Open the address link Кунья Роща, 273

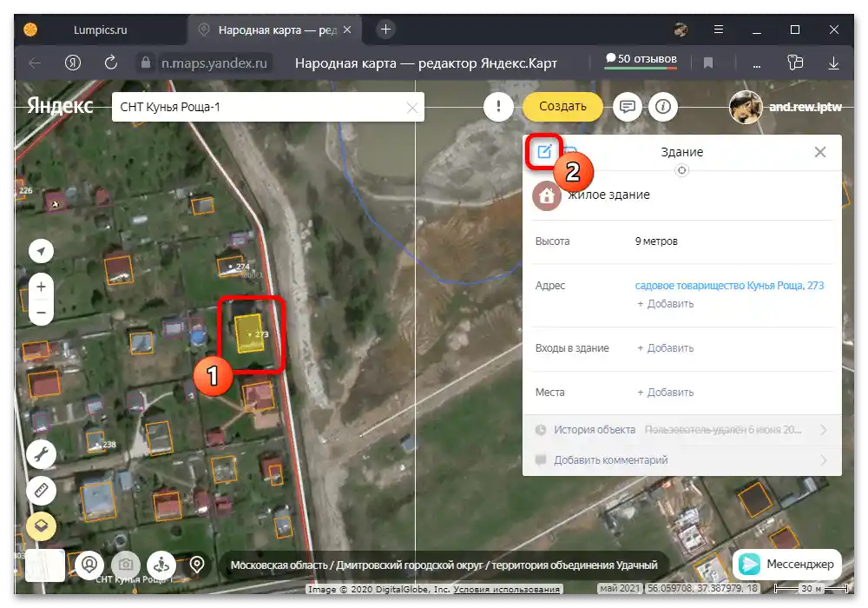point(729,286)
